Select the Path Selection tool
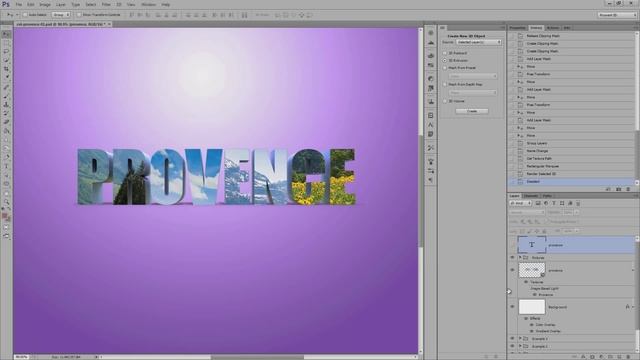This screenshot has height=360, width=640. [x=6, y=175]
